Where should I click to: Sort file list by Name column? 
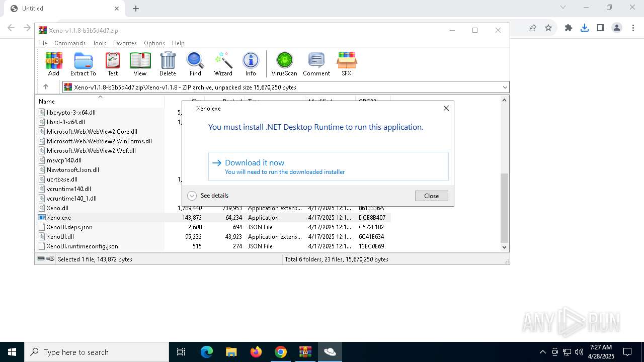pos(100,101)
